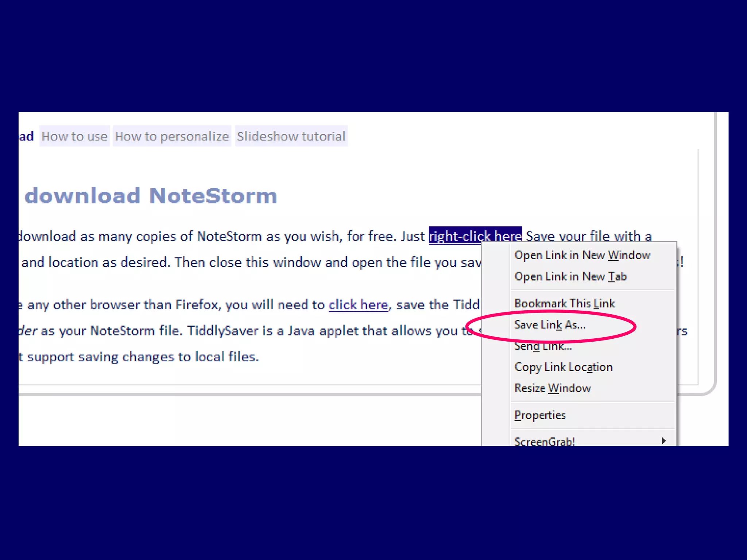Select Resize Window menu item
Screen dimensions: 747x560
click(x=552, y=388)
